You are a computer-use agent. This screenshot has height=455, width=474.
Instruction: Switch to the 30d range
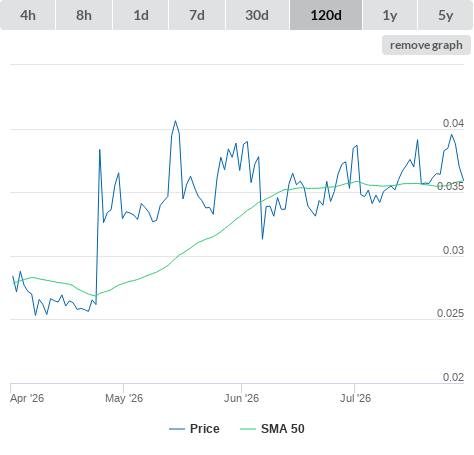pyautogui.click(x=257, y=15)
